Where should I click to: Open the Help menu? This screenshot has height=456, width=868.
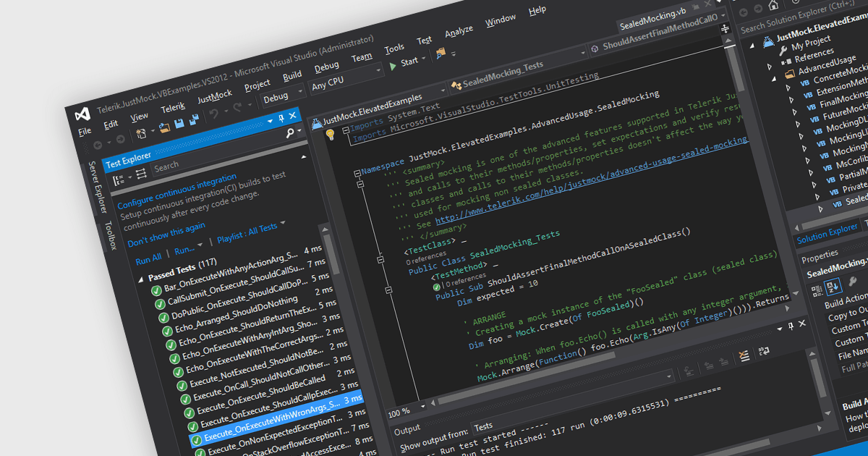tap(537, 10)
